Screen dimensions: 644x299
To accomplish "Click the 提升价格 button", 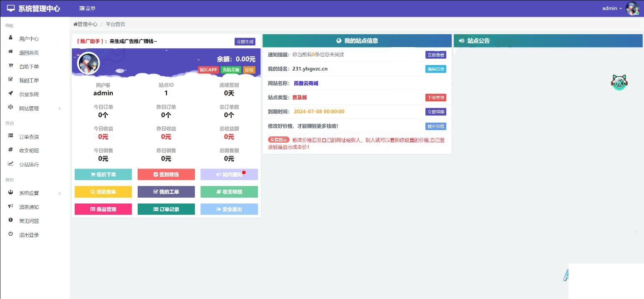I will 436,126.
